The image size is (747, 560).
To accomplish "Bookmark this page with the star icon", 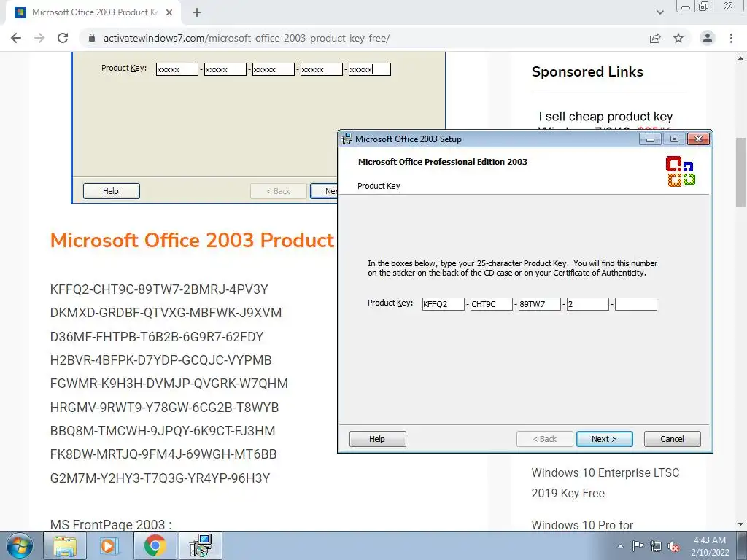I will point(678,38).
